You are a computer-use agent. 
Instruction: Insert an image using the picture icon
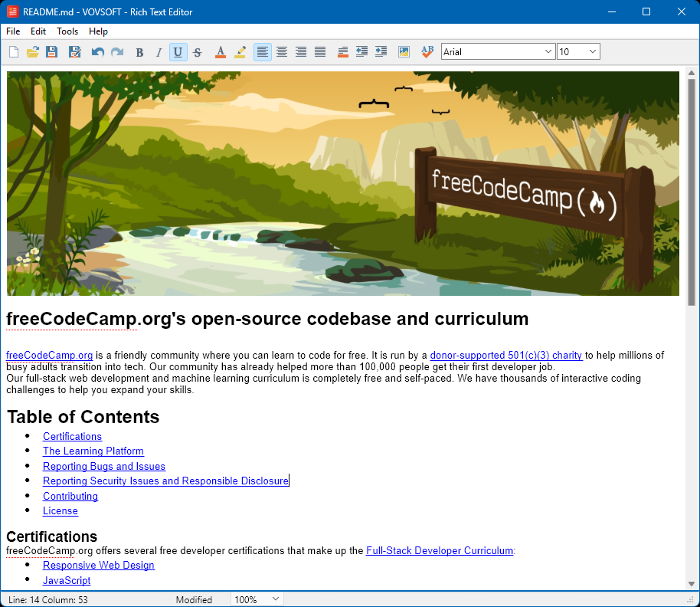404,52
